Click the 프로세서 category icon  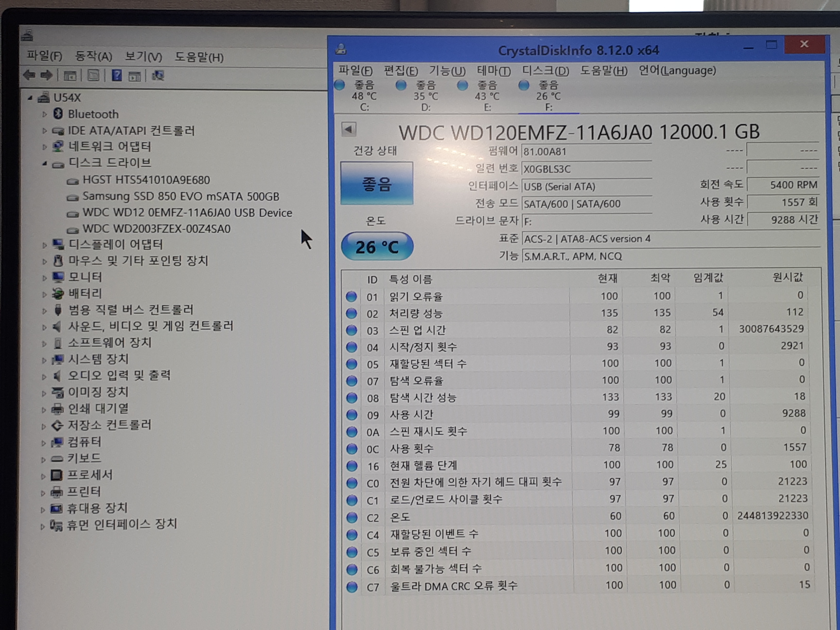(57, 475)
